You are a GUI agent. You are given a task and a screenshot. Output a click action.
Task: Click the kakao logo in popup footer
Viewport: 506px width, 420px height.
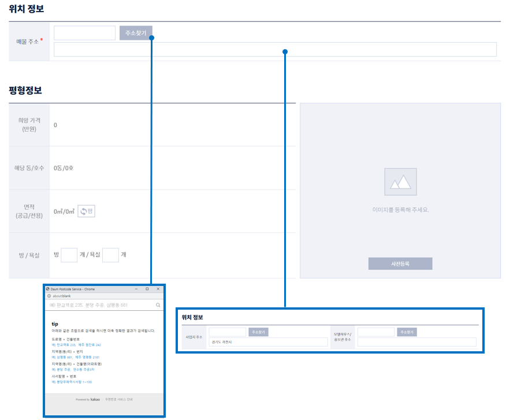coord(95,399)
